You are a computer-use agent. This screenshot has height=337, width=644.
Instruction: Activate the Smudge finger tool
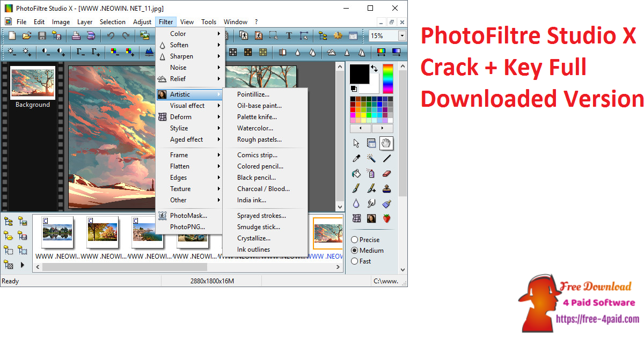pos(370,203)
